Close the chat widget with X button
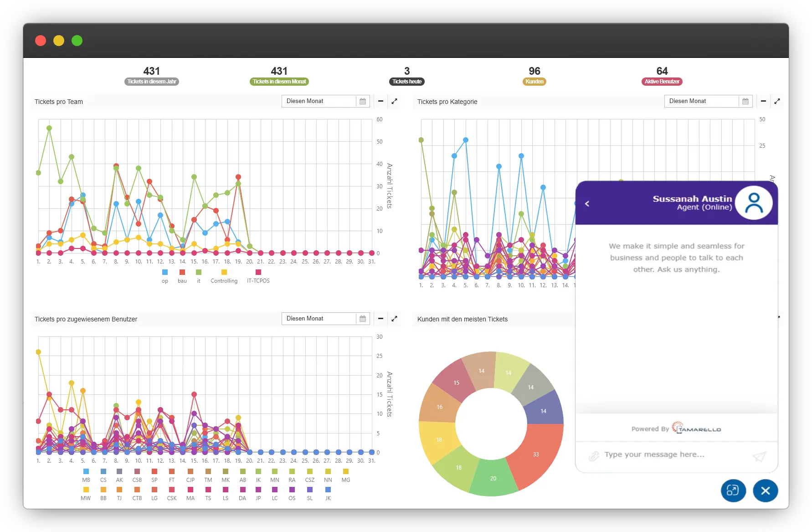 [765, 491]
